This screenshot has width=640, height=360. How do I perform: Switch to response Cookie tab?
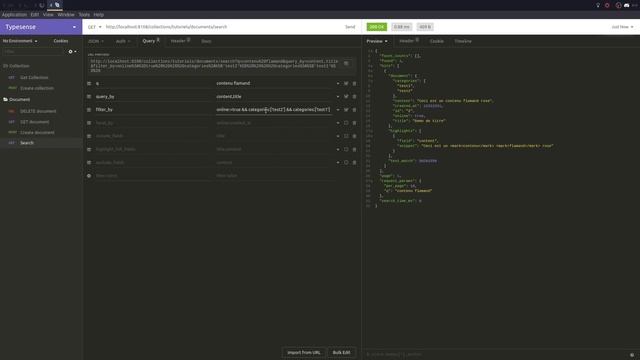[x=436, y=41]
